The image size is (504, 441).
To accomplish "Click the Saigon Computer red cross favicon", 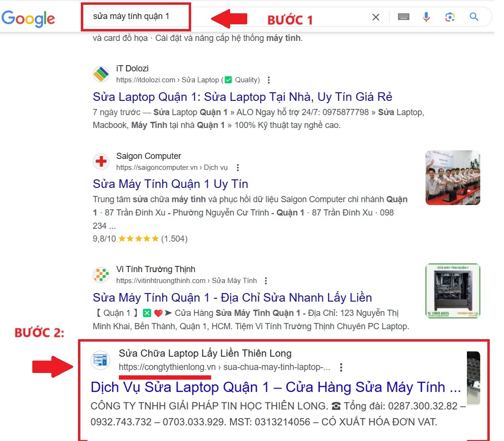I will click(101, 162).
